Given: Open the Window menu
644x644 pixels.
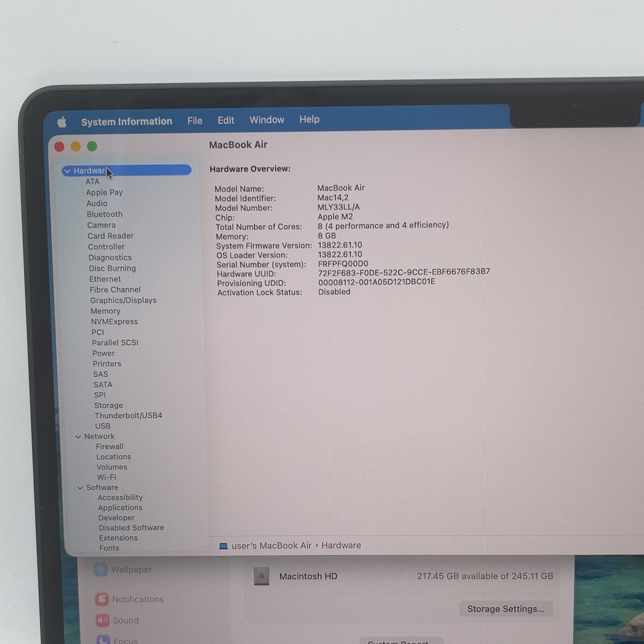Looking at the screenshot, I should (267, 120).
